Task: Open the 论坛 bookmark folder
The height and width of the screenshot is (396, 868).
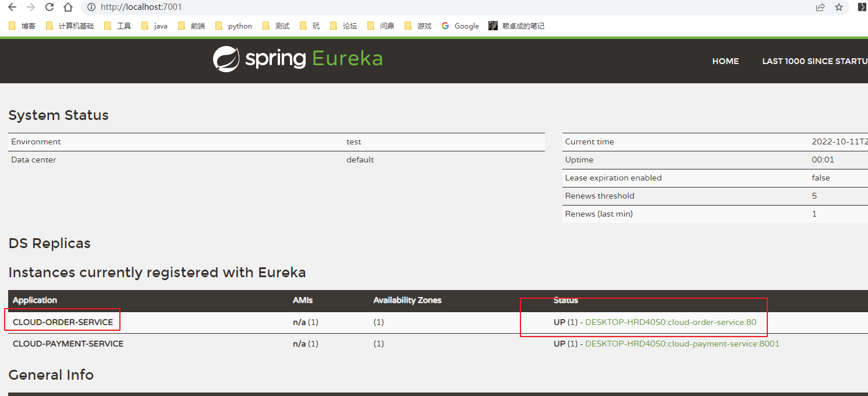Action: pyautogui.click(x=343, y=26)
